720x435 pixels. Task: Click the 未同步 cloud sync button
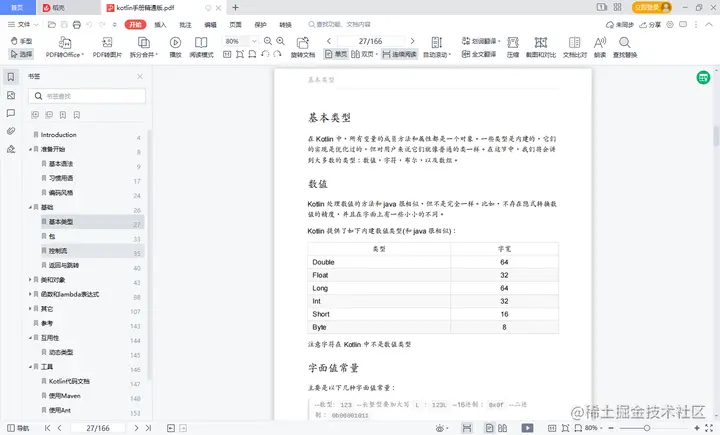(x=620, y=24)
